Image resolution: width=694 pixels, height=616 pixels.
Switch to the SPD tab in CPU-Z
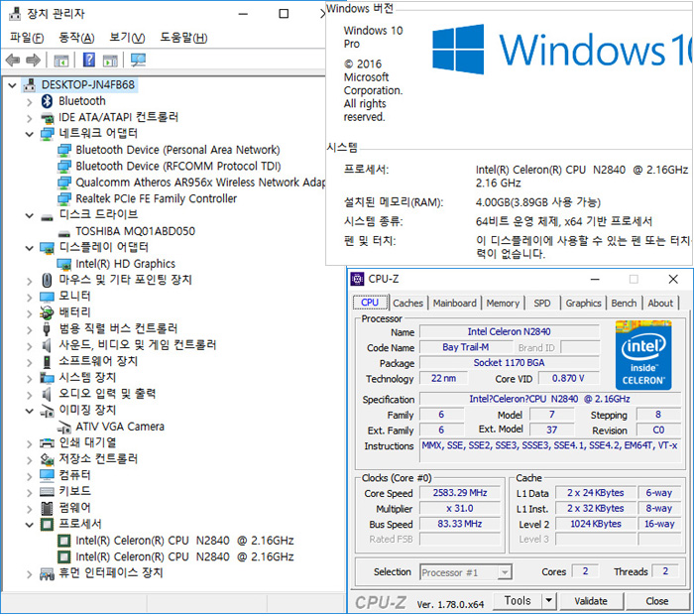point(542,304)
